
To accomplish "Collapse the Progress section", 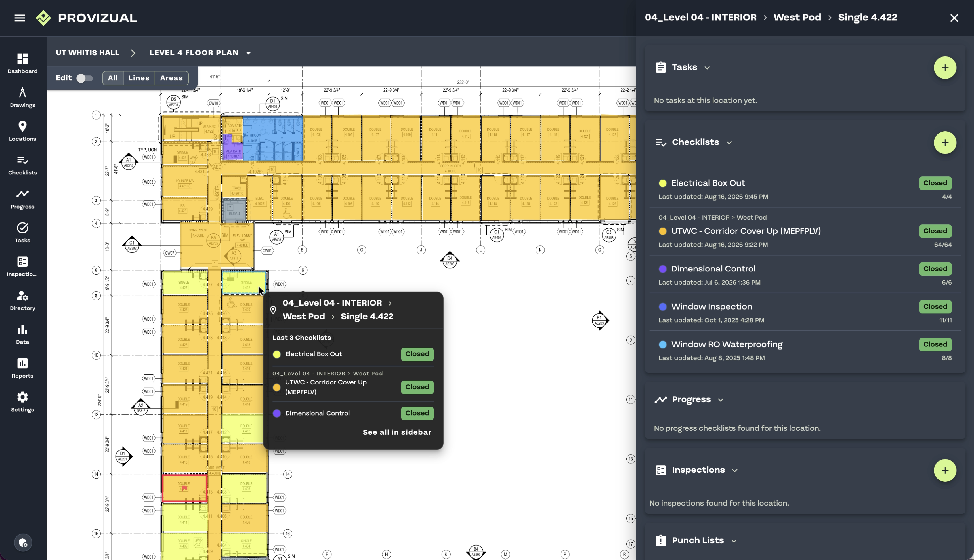I will [x=721, y=400].
